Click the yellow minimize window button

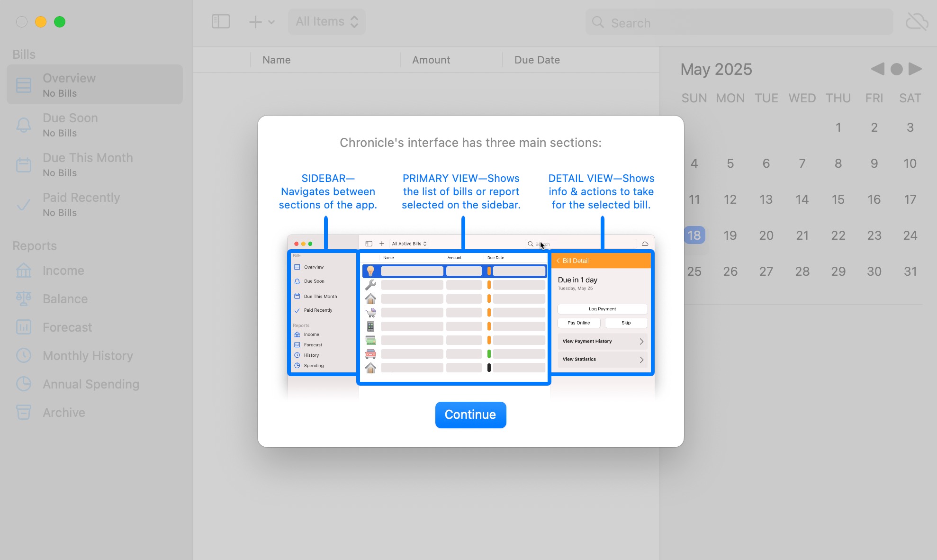coord(41,22)
